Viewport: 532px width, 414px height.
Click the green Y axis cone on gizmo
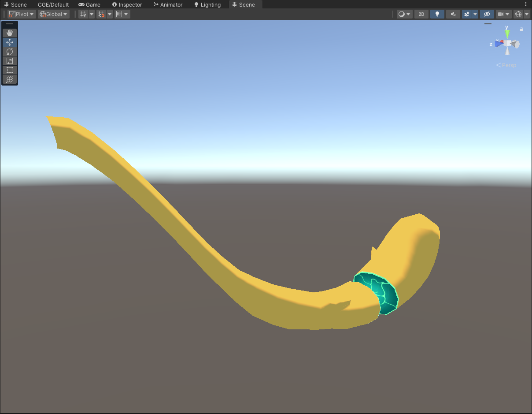pos(507,33)
